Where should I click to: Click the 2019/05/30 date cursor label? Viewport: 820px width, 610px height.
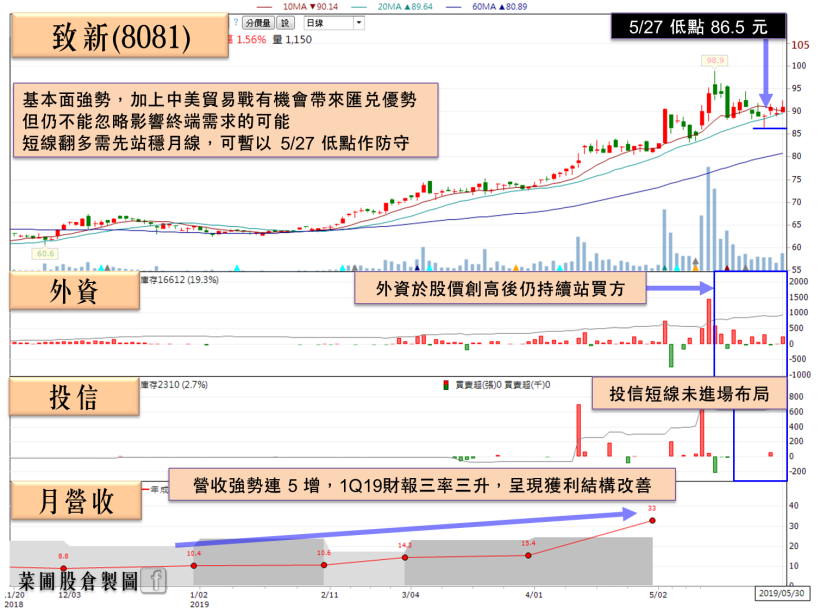781,593
